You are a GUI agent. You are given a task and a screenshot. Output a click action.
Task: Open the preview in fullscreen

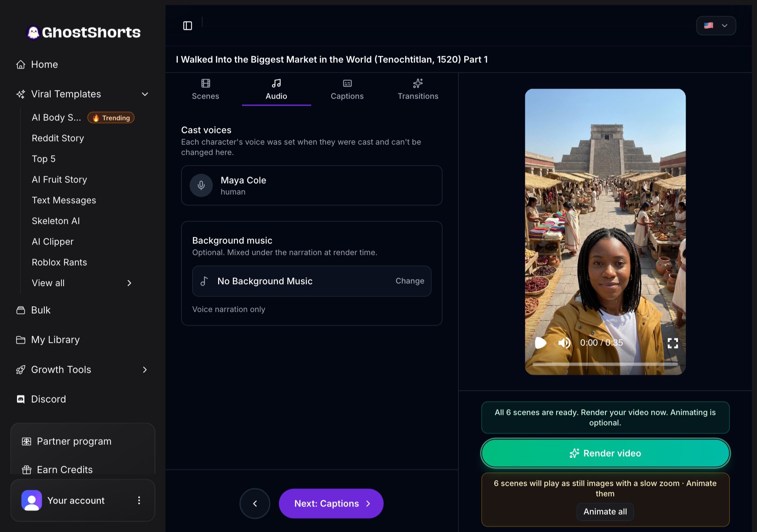click(672, 343)
